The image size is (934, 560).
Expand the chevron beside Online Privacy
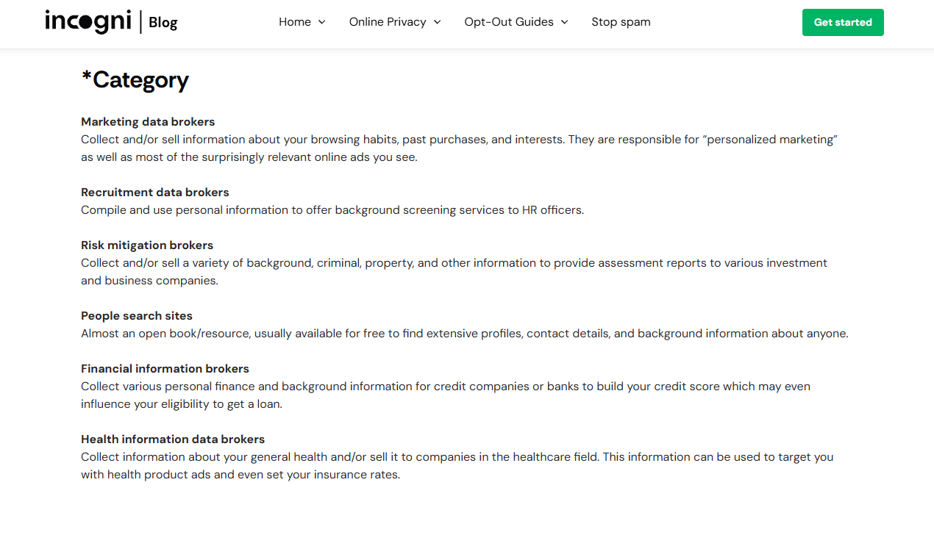pyautogui.click(x=437, y=22)
